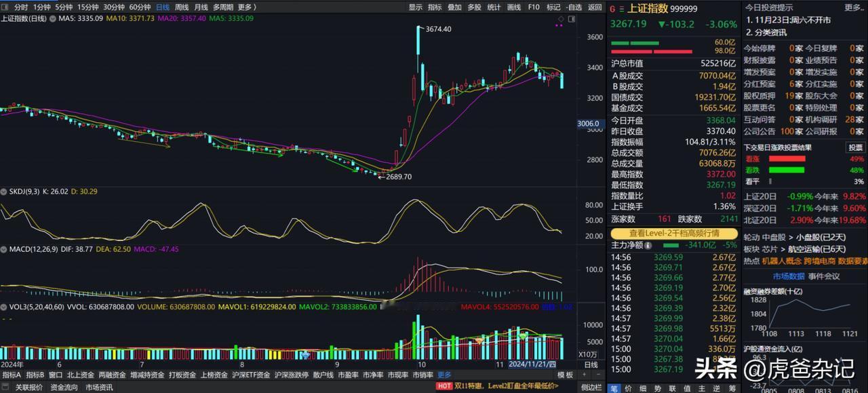Click the red G icon beside 上证指数

(612, 9)
